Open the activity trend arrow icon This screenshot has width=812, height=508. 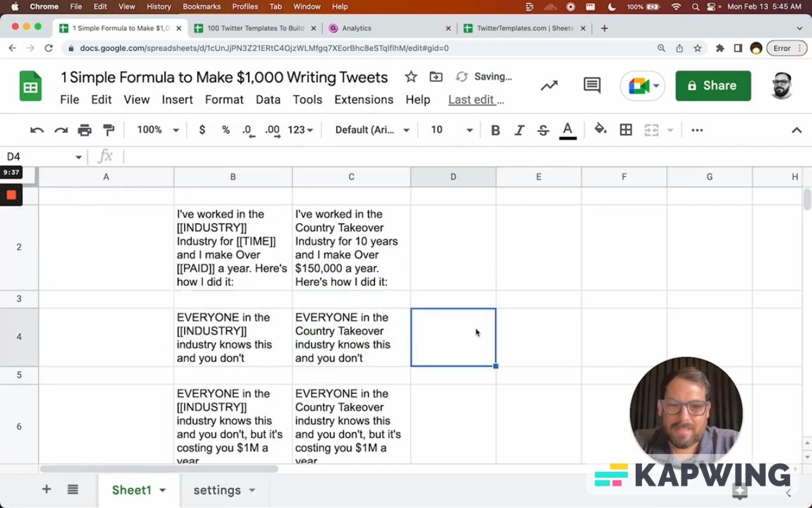point(549,86)
